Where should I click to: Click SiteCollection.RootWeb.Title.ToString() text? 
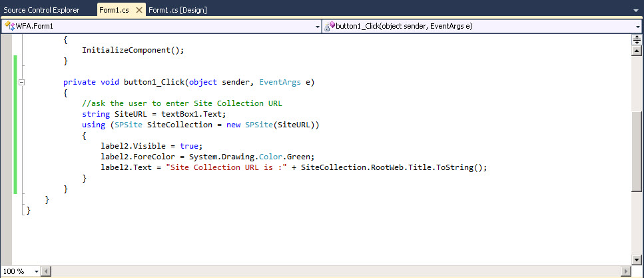(x=392, y=167)
